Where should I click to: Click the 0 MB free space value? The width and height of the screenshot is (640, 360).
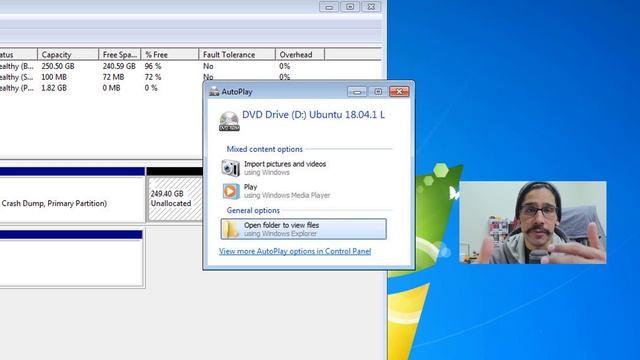pos(111,88)
